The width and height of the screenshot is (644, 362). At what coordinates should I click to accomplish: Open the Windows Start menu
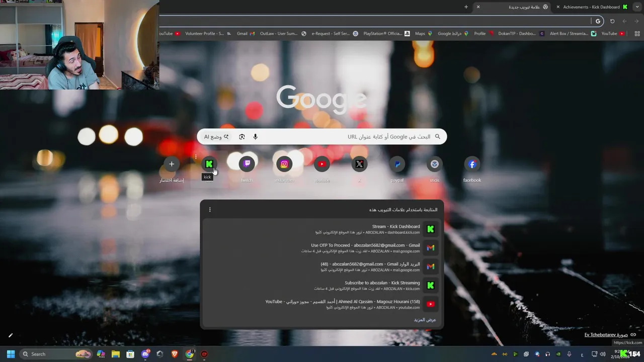[x=11, y=354]
